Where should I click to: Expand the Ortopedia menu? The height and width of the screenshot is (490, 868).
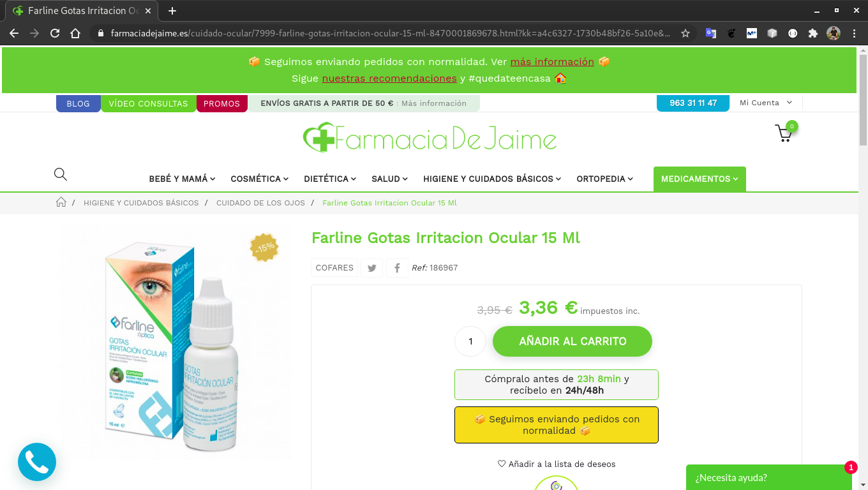pos(605,179)
